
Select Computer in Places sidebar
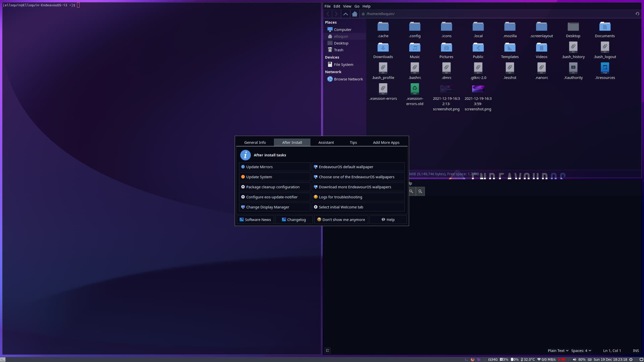click(x=344, y=29)
